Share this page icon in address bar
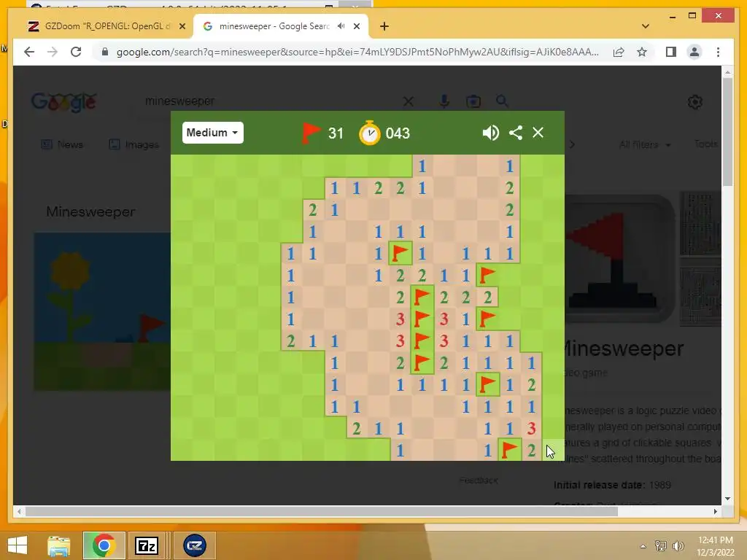Image resolution: width=747 pixels, height=560 pixels. (x=619, y=52)
